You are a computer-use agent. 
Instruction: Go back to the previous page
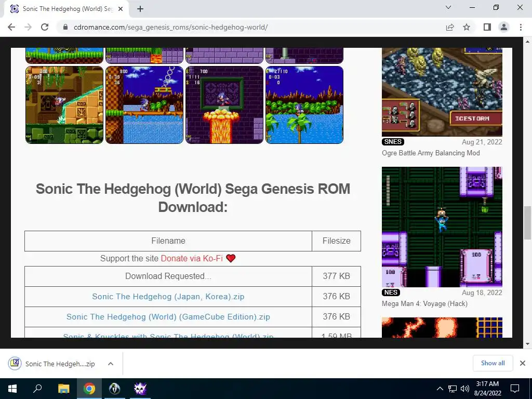(11, 27)
